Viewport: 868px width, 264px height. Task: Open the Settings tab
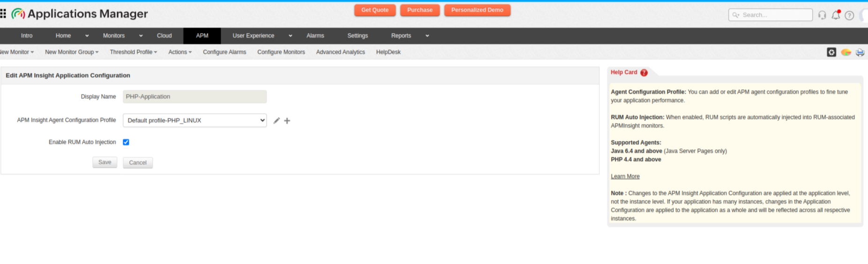358,36
